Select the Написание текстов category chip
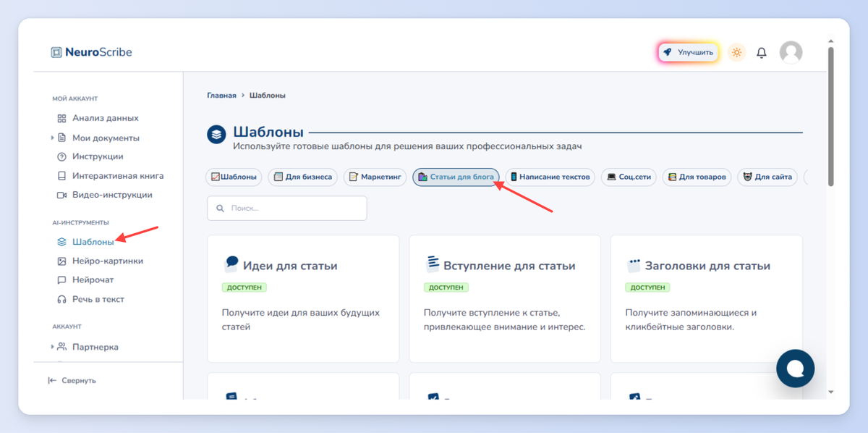The height and width of the screenshot is (433, 868). pyautogui.click(x=551, y=177)
